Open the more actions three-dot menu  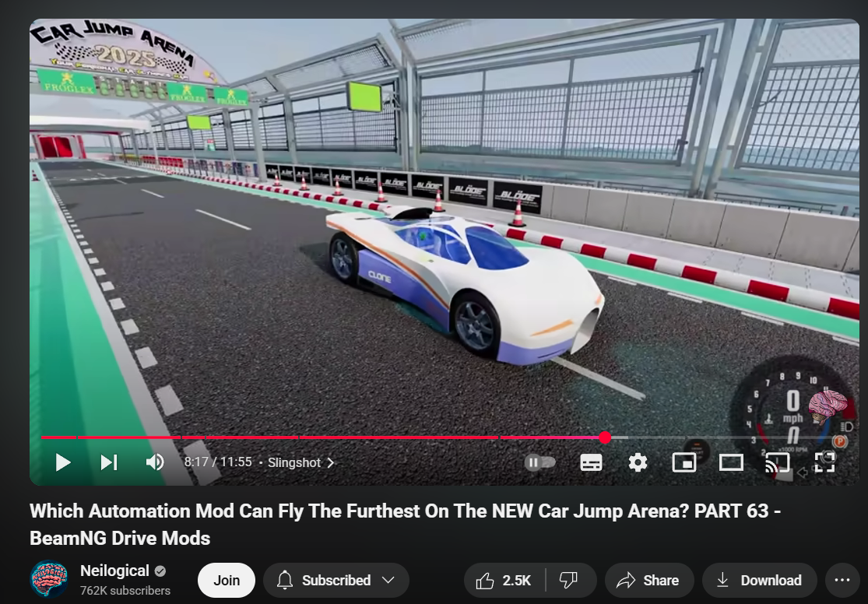point(842,580)
